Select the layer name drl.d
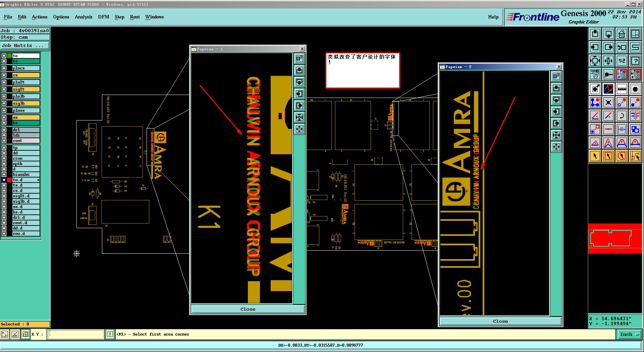This screenshot has height=352, width=644. click(26, 217)
